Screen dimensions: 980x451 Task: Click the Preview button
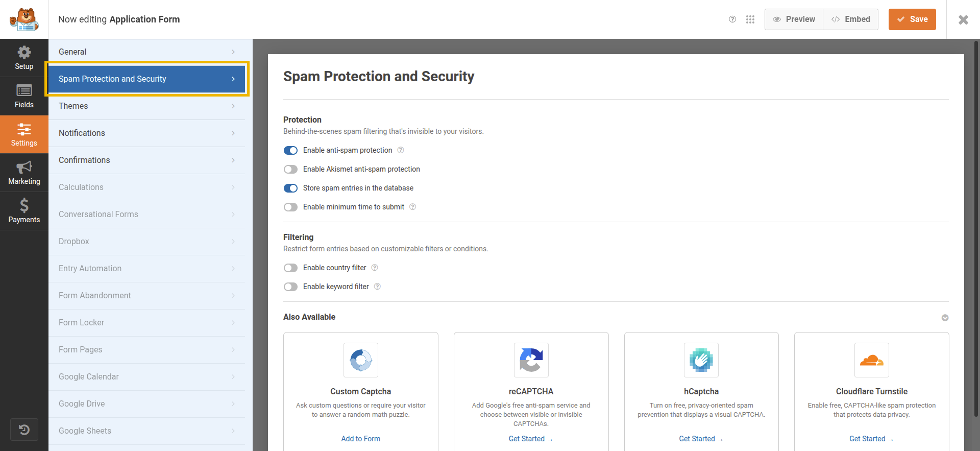click(794, 19)
